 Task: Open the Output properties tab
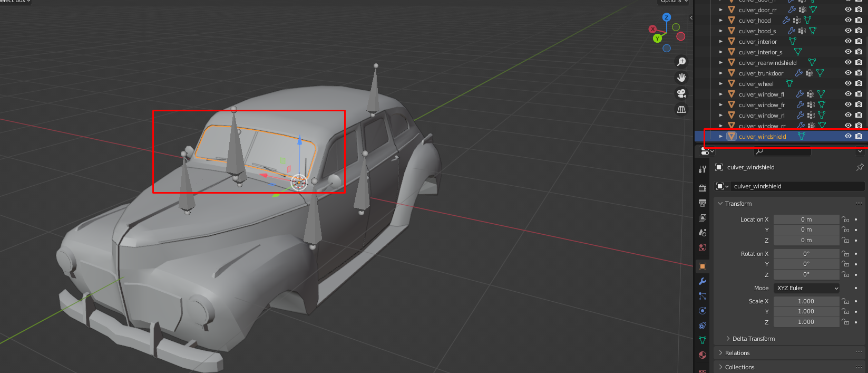click(x=703, y=203)
